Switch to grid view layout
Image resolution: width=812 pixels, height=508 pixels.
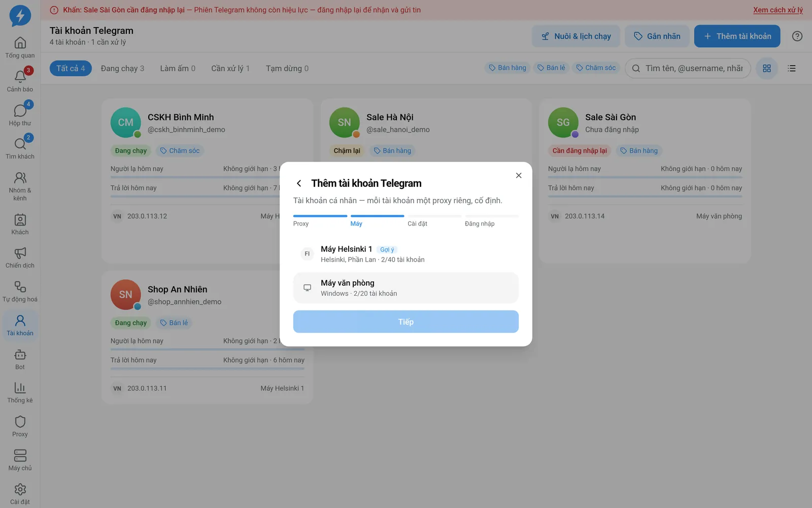pos(767,68)
